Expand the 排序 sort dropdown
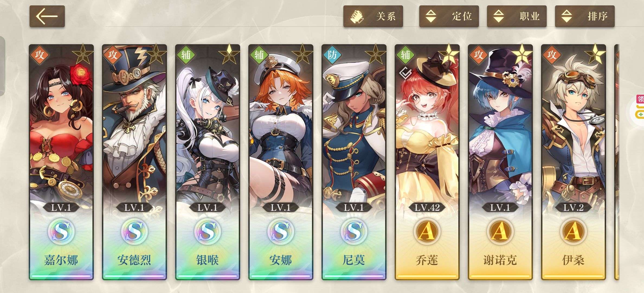The height and width of the screenshot is (293, 644). [x=585, y=16]
